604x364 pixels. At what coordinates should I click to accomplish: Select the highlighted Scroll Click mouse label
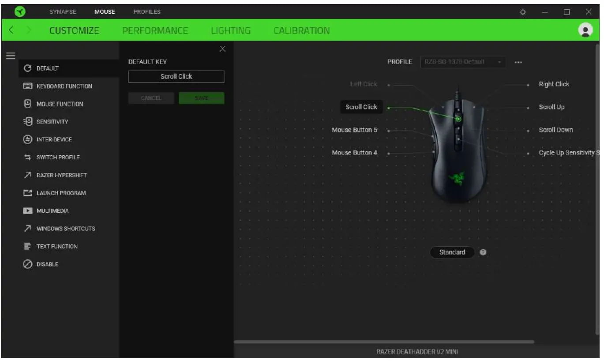tap(361, 107)
